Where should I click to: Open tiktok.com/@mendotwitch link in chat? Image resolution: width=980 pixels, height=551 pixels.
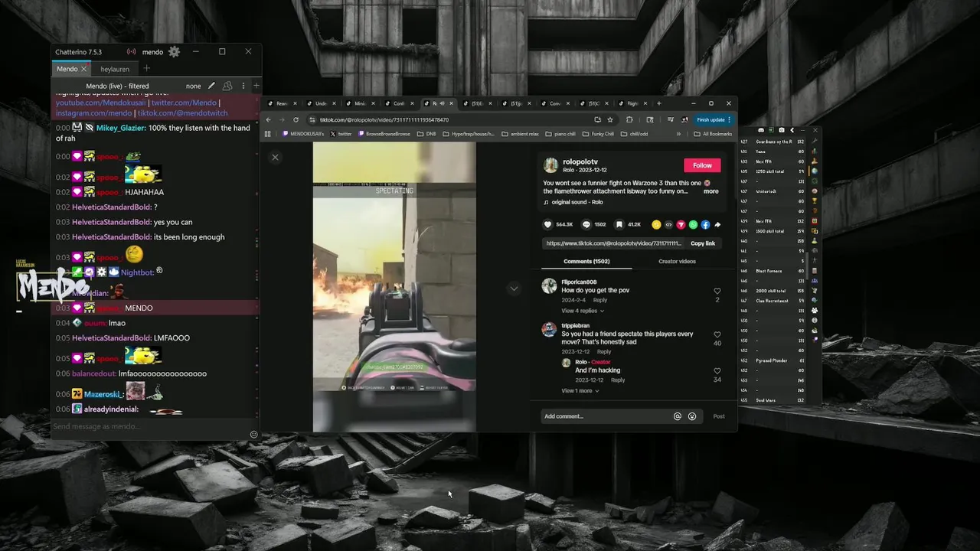point(181,113)
